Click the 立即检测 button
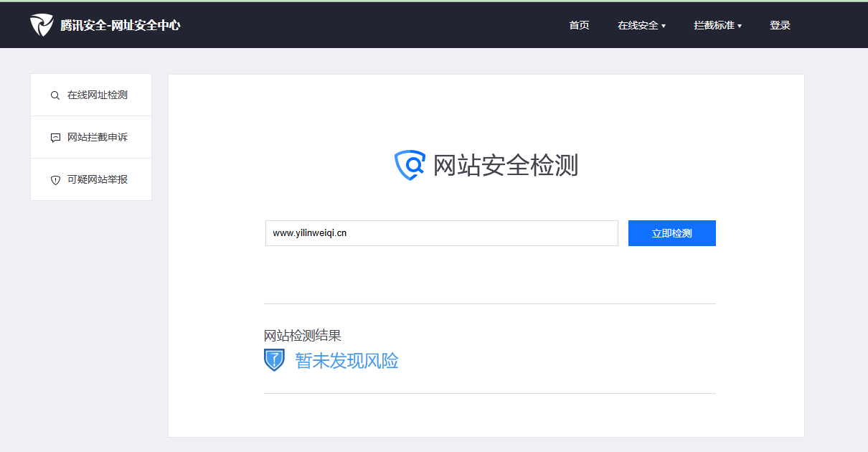Image resolution: width=868 pixels, height=452 pixels. [672, 233]
